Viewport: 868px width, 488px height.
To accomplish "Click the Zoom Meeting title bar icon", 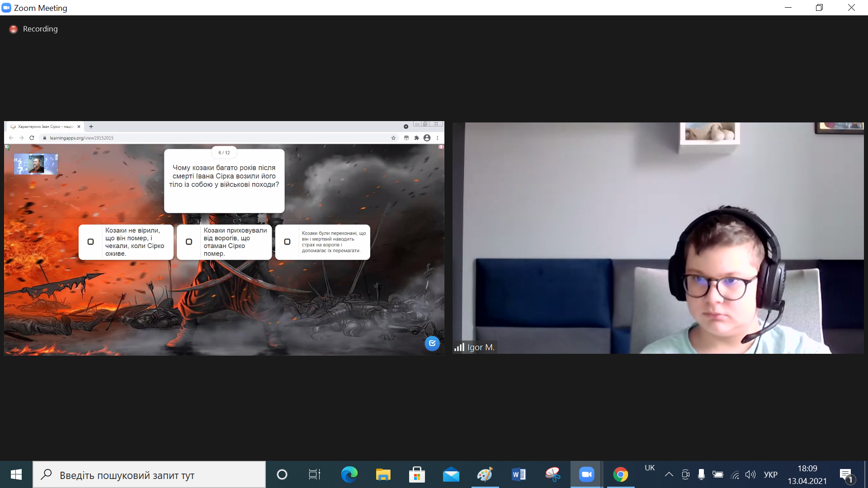I will pyautogui.click(x=6, y=8).
